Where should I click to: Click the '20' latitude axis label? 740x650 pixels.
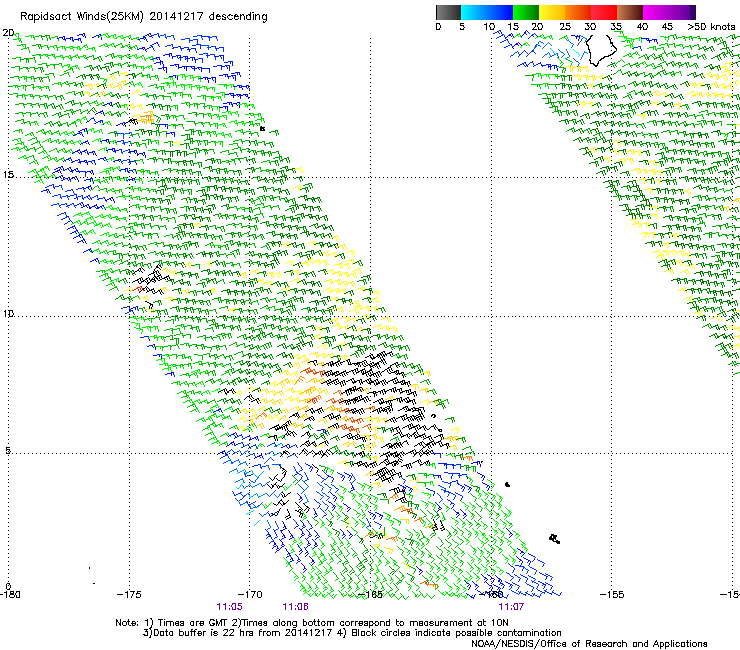point(8,33)
